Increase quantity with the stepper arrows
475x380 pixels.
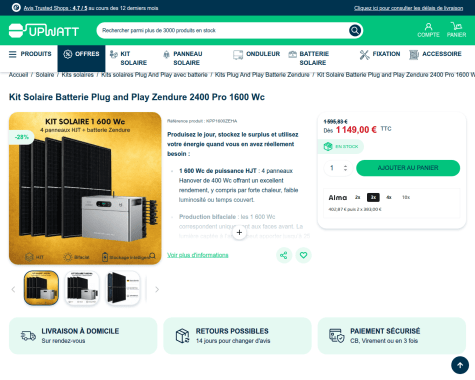[346, 166]
